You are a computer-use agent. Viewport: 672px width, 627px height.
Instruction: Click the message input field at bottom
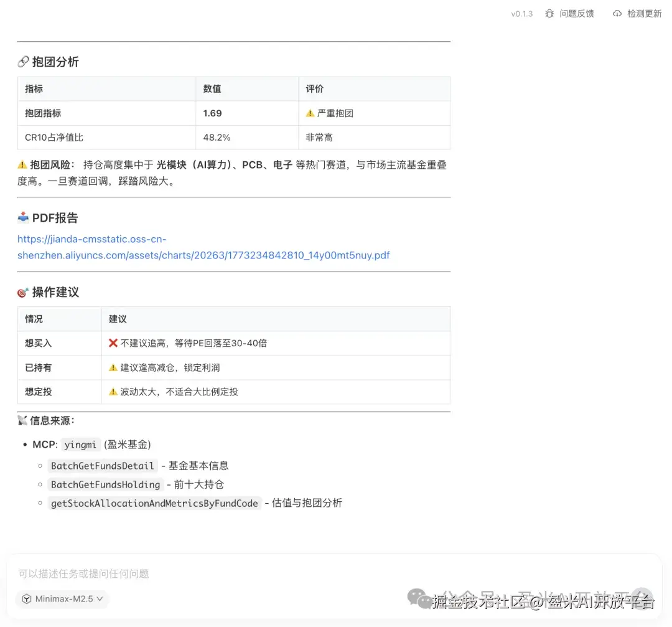pos(249,573)
